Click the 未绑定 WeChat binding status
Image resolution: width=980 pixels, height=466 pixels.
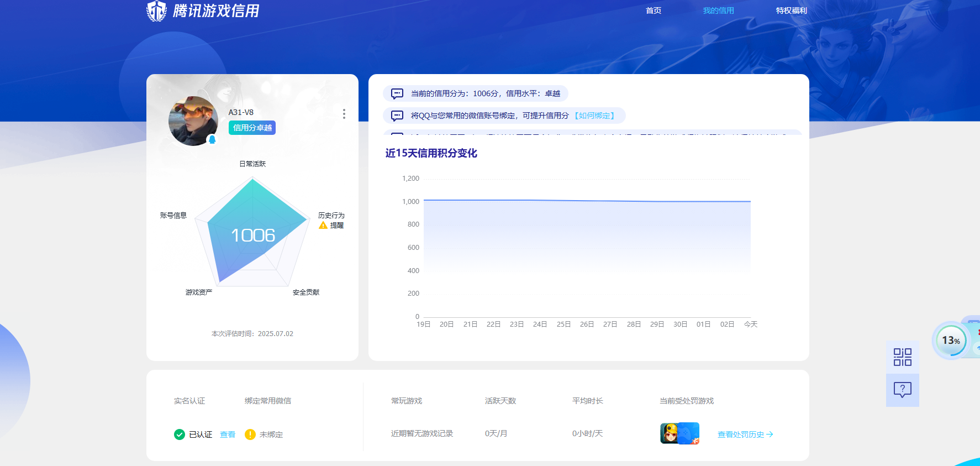[x=271, y=434]
